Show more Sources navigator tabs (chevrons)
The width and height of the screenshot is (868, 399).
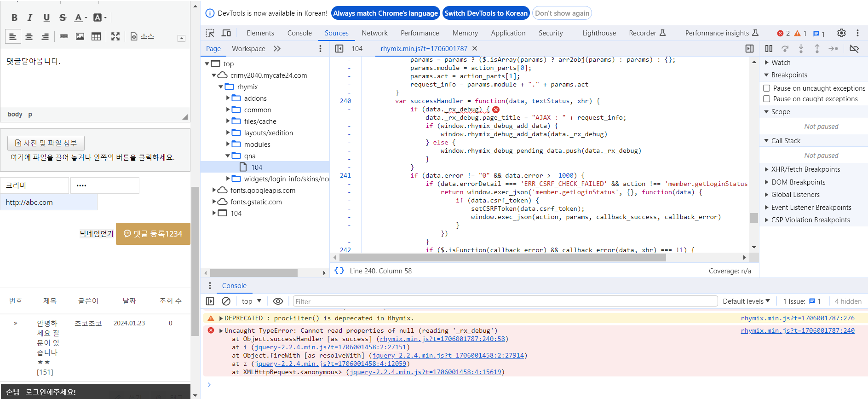point(277,49)
